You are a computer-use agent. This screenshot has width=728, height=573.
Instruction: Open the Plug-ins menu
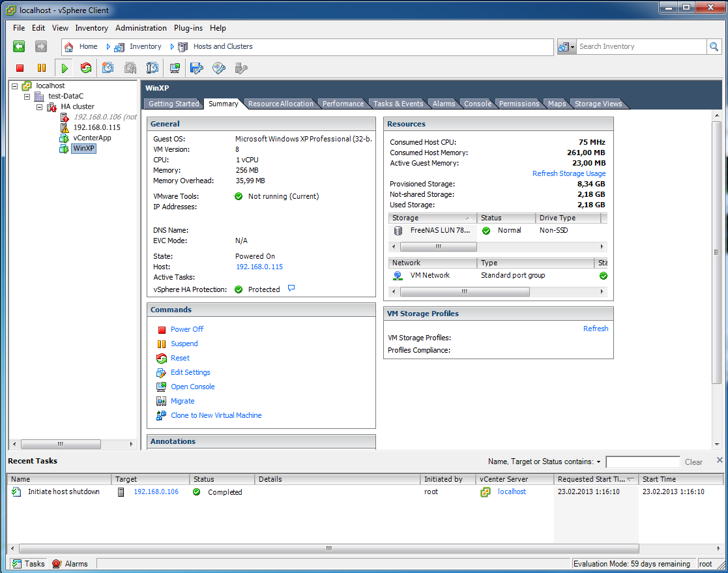coord(188,28)
